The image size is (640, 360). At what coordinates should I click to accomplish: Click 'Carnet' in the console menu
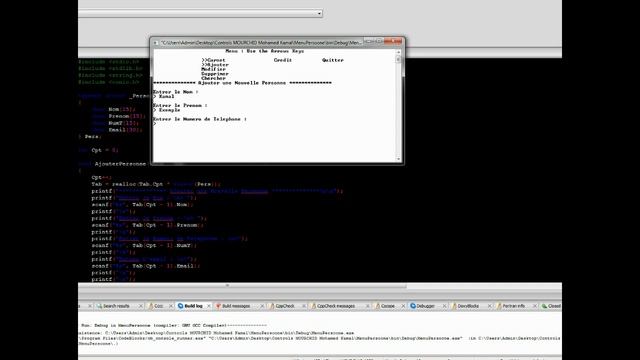[213, 60]
